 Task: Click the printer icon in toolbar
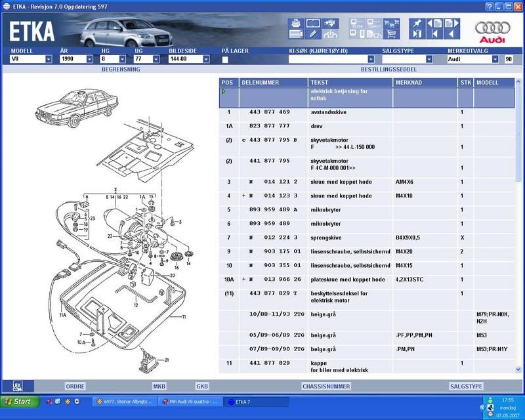(x=296, y=23)
